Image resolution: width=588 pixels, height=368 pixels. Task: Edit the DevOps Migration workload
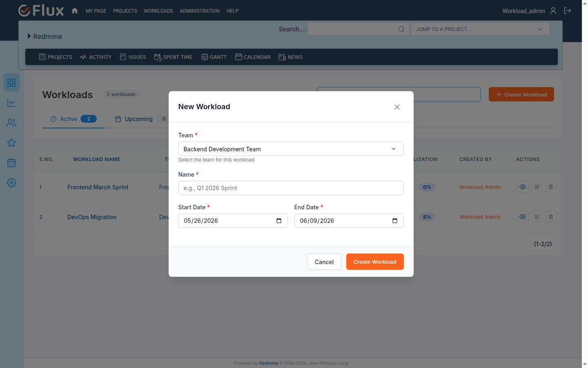click(537, 217)
